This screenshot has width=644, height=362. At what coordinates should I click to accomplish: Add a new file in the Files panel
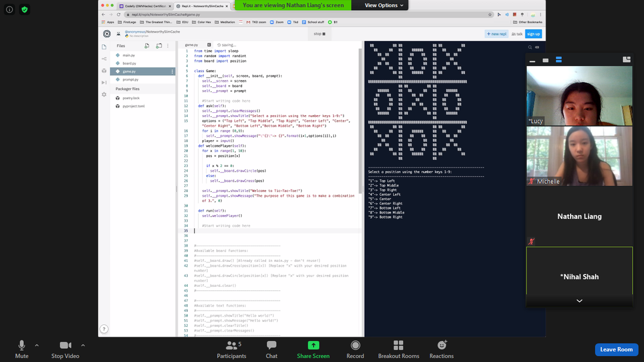coord(147,46)
